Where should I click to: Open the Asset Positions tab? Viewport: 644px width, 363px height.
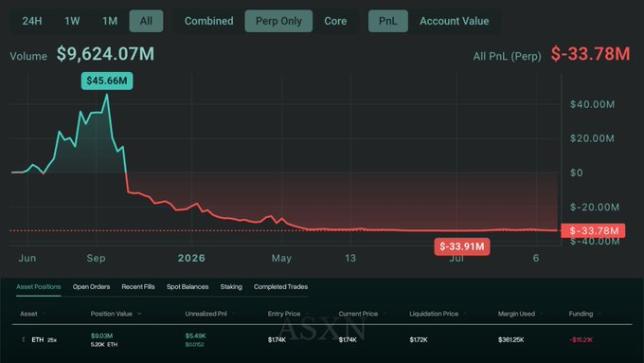pos(39,286)
